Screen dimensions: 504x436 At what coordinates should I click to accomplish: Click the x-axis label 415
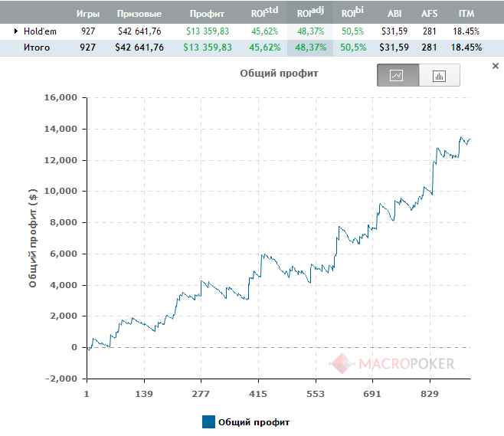click(258, 394)
